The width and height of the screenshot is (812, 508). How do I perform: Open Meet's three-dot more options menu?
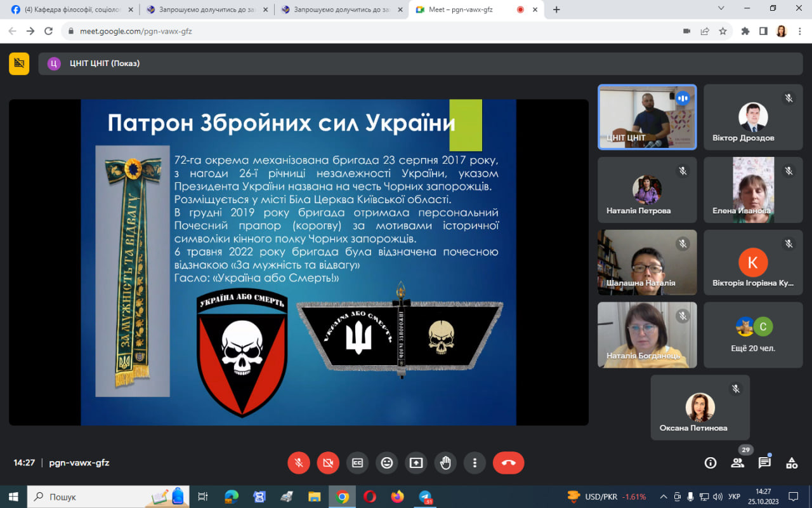[475, 463]
